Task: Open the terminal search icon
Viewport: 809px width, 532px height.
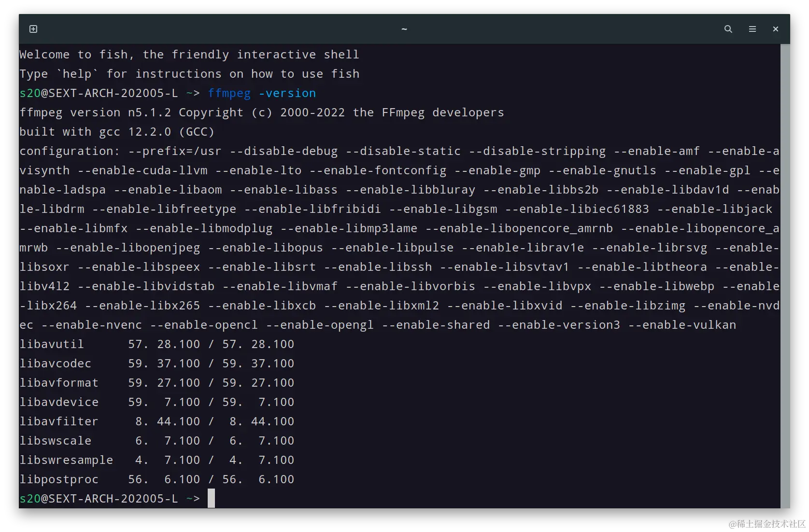Action: tap(728, 29)
